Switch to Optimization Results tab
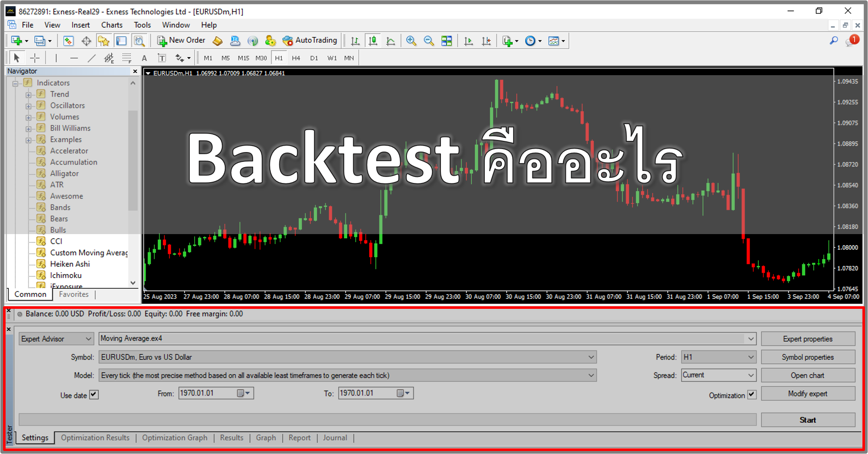This screenshot has height=454, width=868. (95, 438)
